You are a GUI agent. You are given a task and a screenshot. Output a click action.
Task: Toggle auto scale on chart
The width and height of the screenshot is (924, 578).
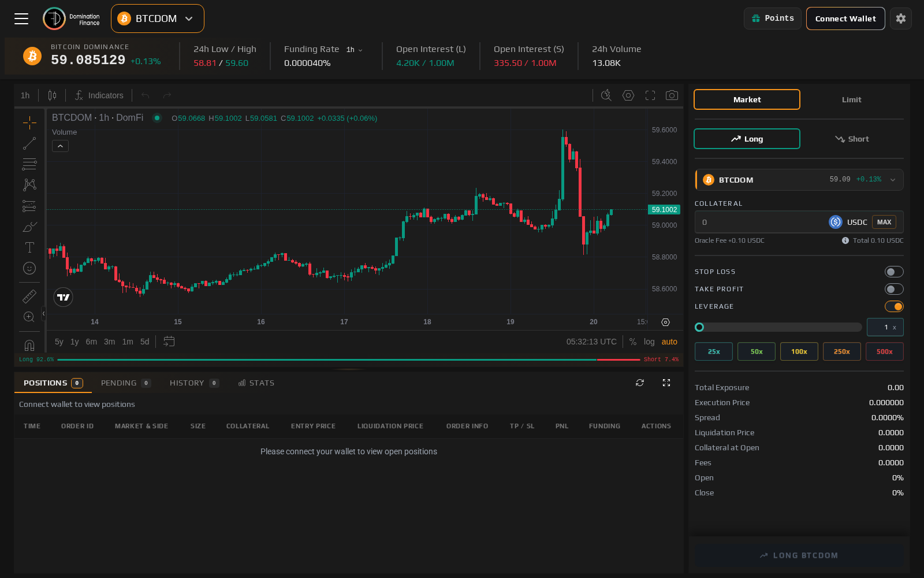tap(669, 342)
